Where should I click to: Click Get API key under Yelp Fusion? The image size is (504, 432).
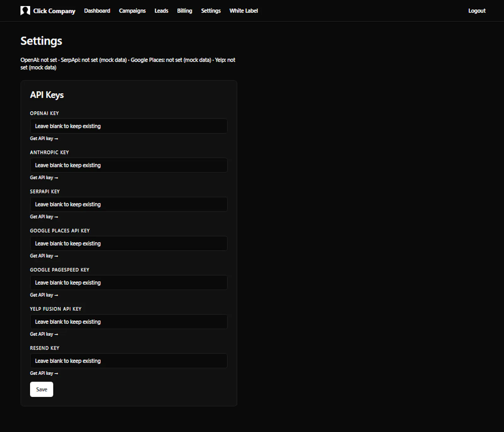pyautogui.click(x=44, y=334)
